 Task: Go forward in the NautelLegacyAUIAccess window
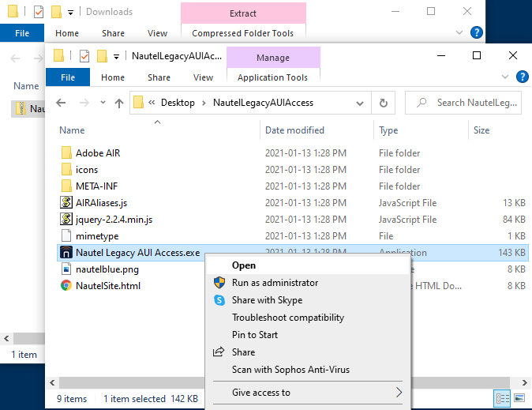(84, 103)
